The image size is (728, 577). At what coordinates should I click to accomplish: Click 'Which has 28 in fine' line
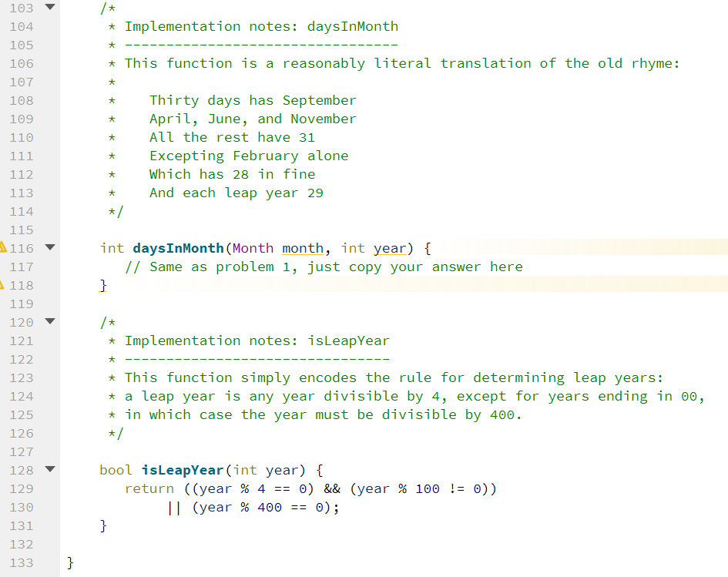pyautogui.click(x=232, y=175)
